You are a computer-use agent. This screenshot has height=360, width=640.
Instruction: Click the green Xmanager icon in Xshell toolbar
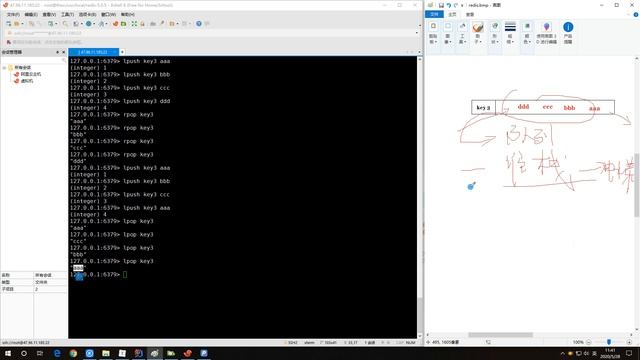pos(124,24)
